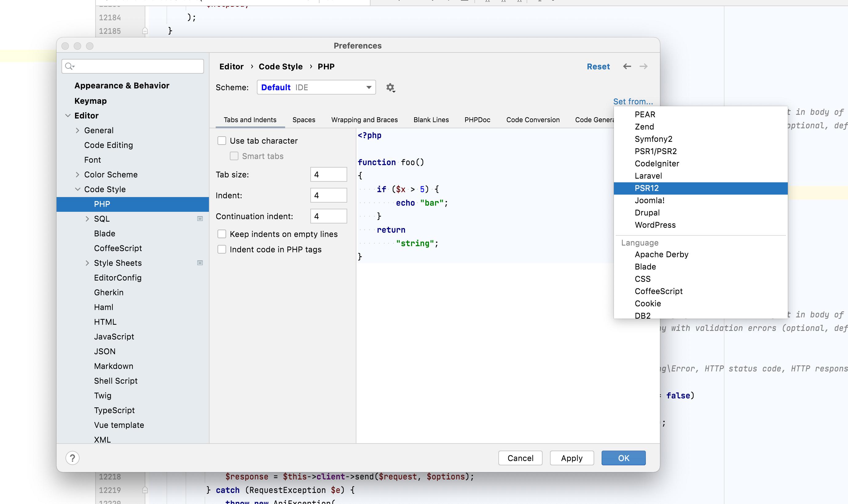This screenshot has height=504, width=848.
Task: Toggle Keep indents on empty lines
Action: 222,234
